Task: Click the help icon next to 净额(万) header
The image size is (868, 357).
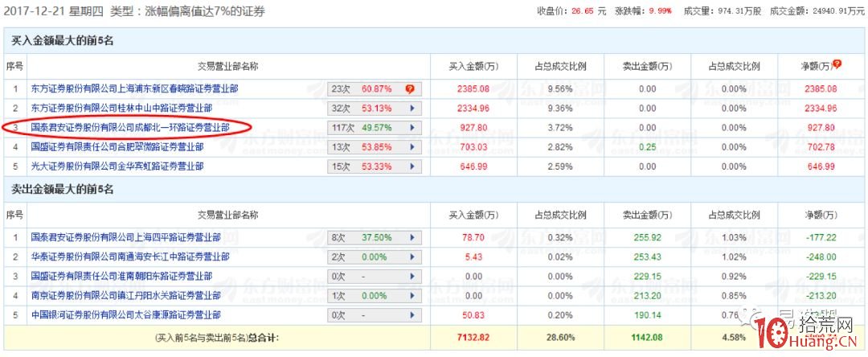Action: 837,63
